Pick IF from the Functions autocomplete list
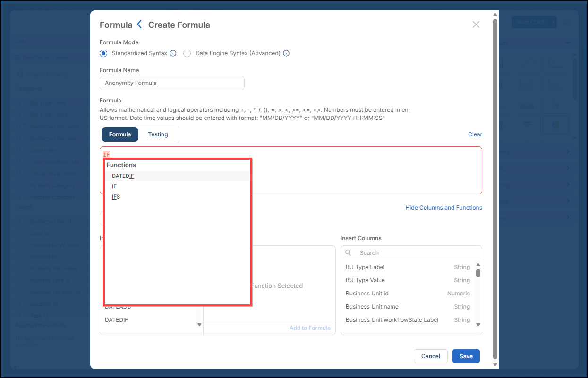This screenshot has width=588, height=378. coord(177,186)
